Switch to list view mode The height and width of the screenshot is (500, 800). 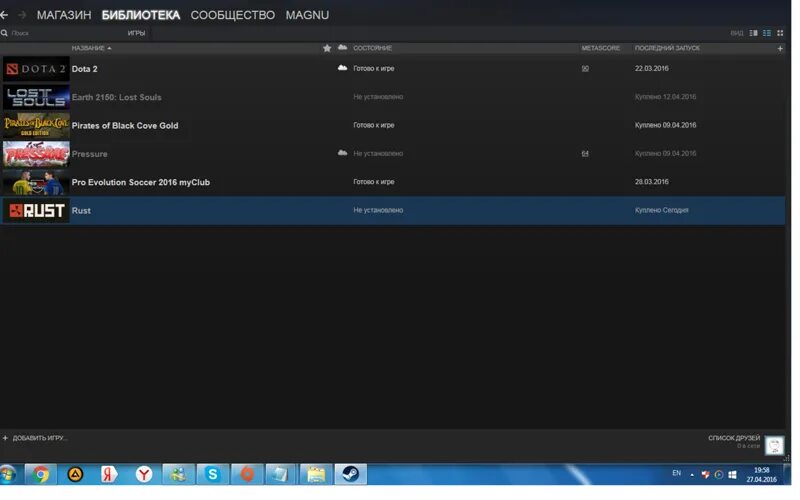(x=766, y=33)
